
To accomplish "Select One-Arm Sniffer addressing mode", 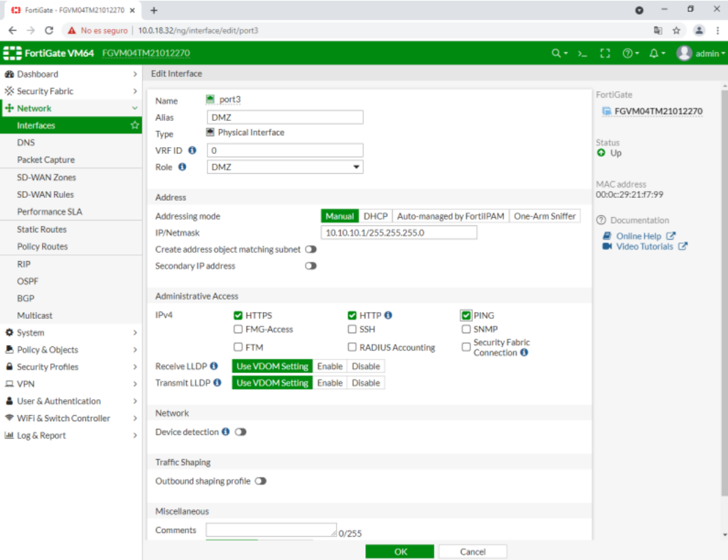I will (x=545, y=216).
